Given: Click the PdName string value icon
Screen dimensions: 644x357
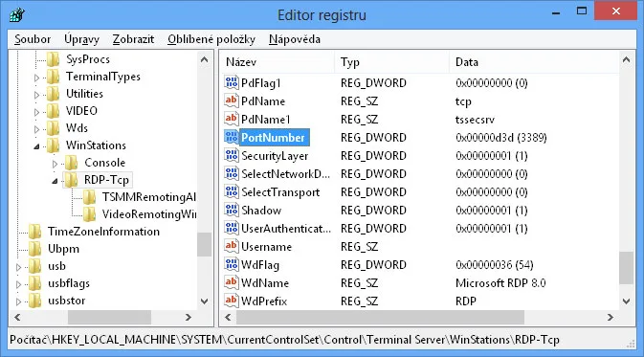Looking at the screenshot, I should tap(232, 100).
